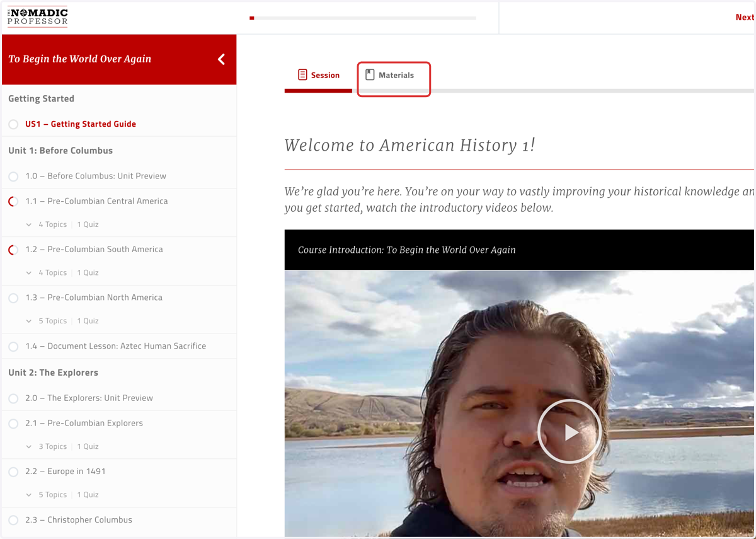This screenshot has width=756, height=539.
Task: Open 1.2 – Pre-Columbian South America
Action: point(94,249)
